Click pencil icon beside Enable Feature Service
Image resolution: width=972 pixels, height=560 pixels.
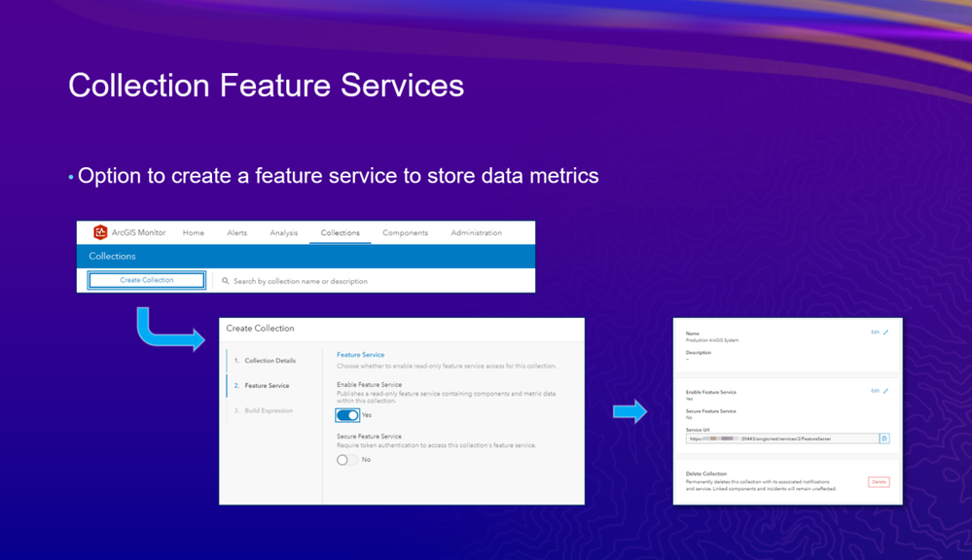click(885, 391)
